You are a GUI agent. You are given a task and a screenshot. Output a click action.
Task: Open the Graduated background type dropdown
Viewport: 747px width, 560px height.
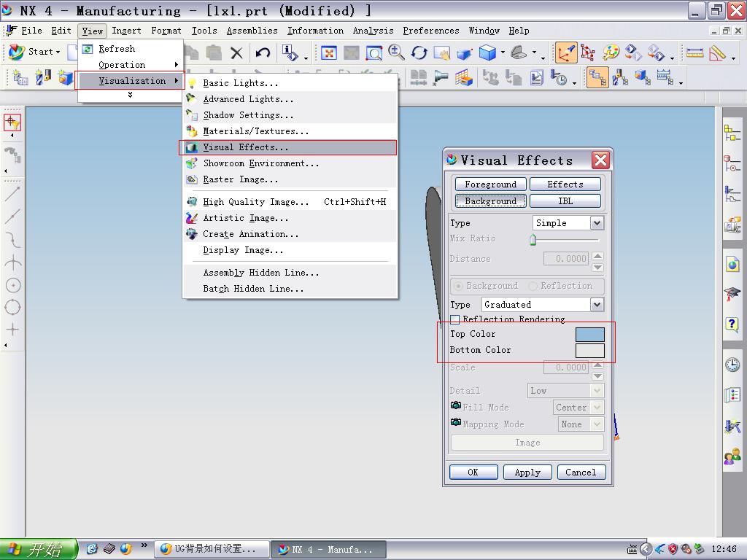(x=543, y=304)
